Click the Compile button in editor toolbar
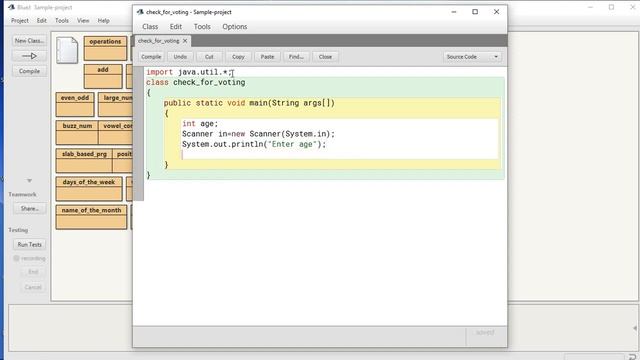 (x=151, y=57)
